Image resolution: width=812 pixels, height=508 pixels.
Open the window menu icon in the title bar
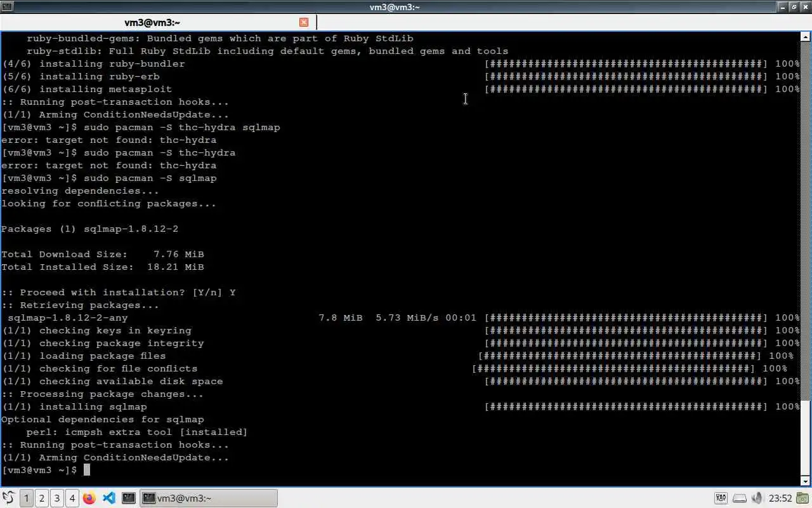(x=6, y=7)
